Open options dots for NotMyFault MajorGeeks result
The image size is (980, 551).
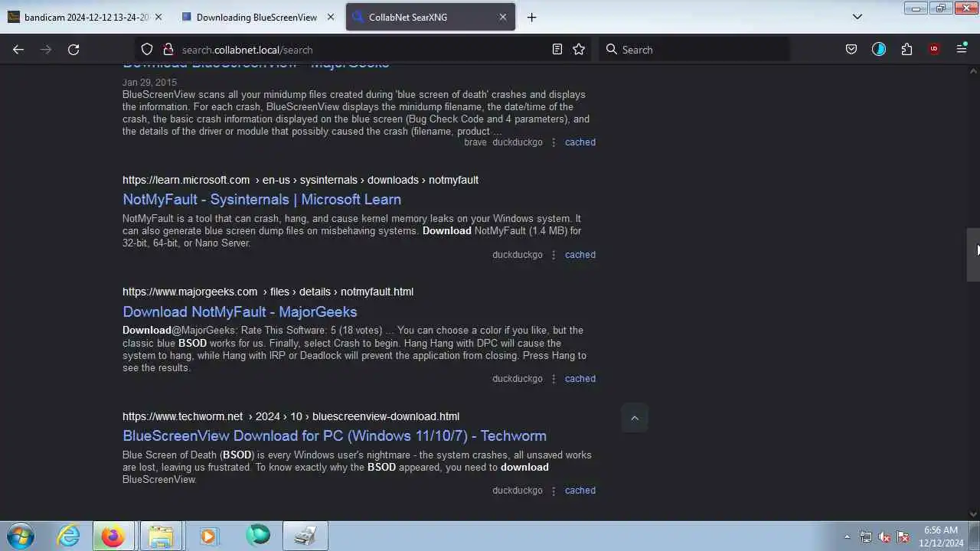554,379
